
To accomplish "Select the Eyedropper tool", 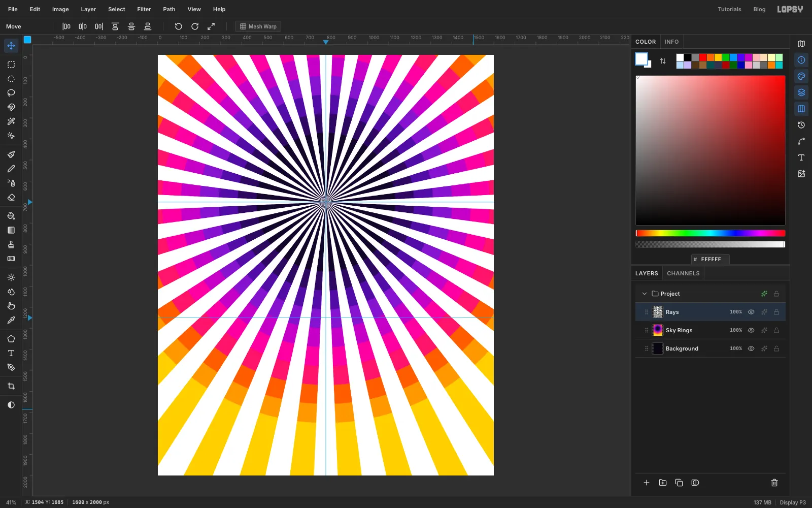I will point(11,320).
